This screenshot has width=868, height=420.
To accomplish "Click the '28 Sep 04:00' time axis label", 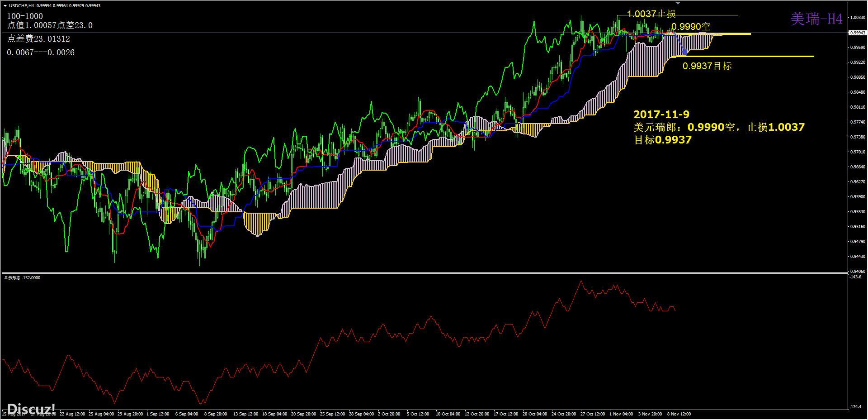I will (x=362, y=414).
